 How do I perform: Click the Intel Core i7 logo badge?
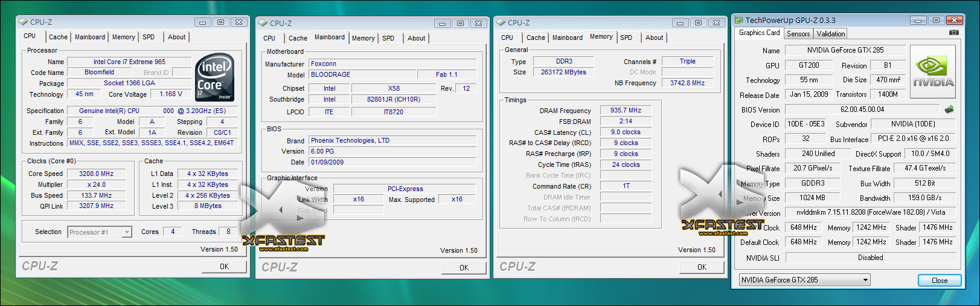(216, 77)
